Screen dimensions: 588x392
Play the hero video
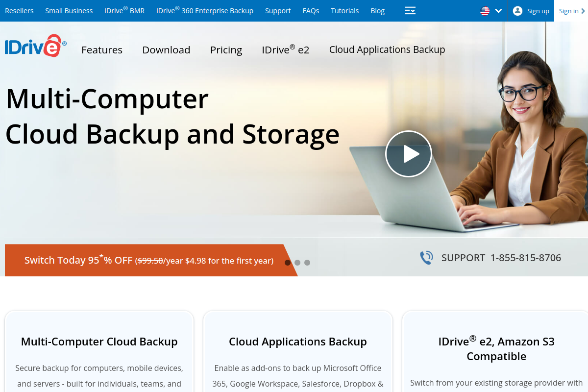pyautogui.click(x=409, y=154)
